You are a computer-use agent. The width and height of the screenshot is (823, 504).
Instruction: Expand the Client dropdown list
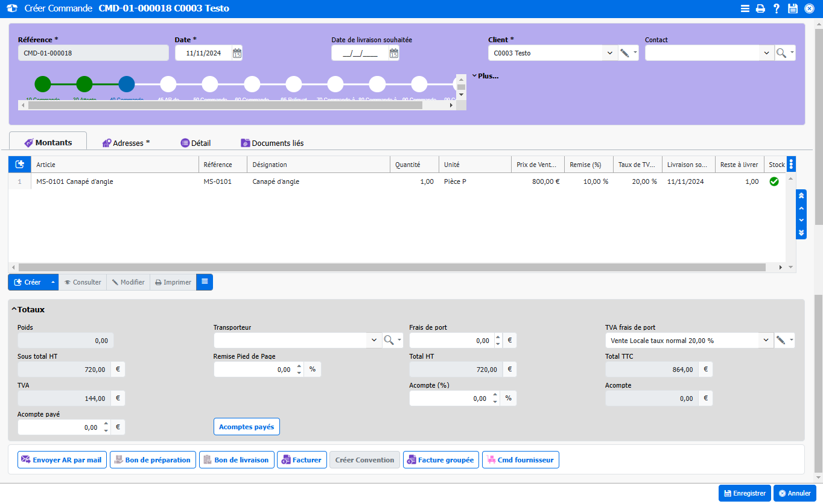coord(609,53)
